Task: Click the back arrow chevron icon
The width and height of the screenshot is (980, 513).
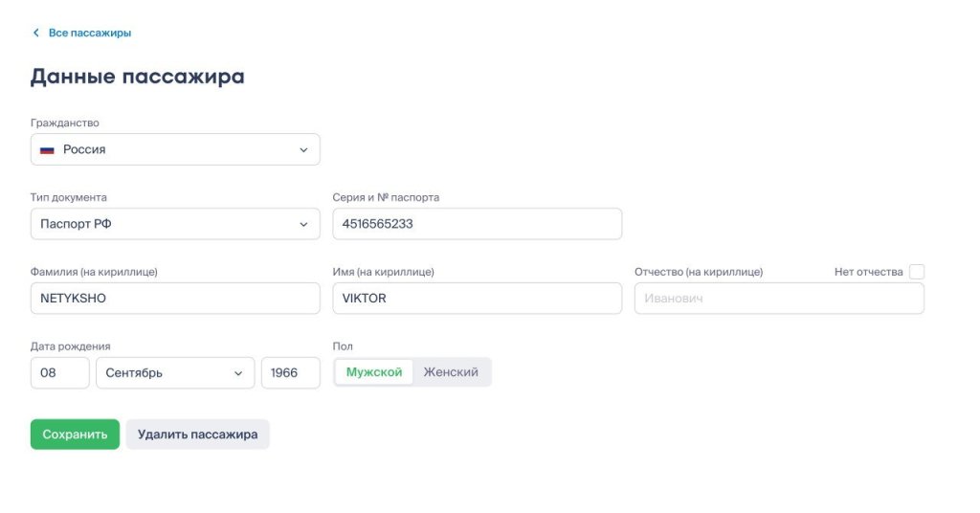Action: (x=36, y=33)
